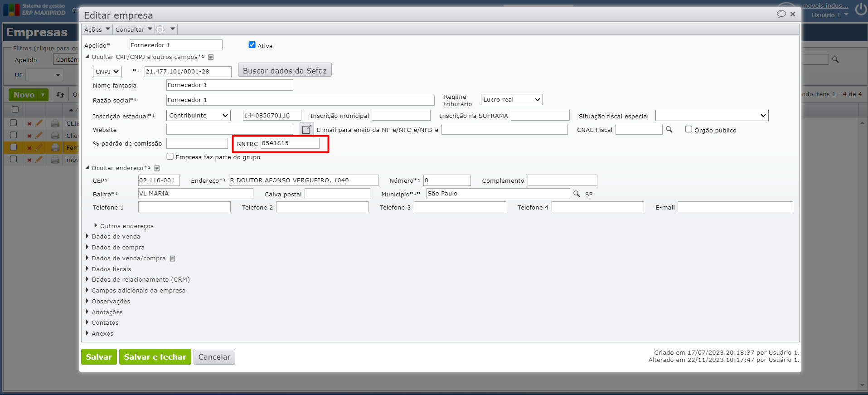Check the Órgão público checkbox

pyautogui.click(x=689, y=129)
